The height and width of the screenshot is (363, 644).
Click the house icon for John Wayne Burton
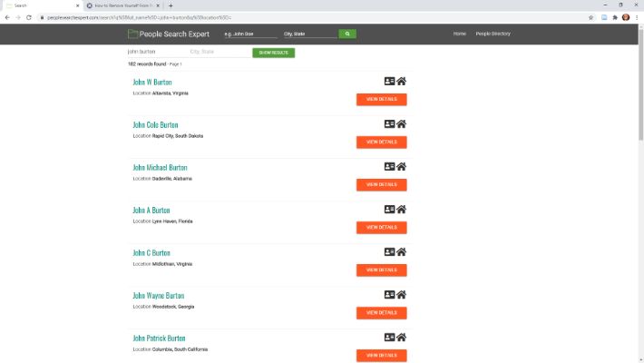tap(401, 295)
